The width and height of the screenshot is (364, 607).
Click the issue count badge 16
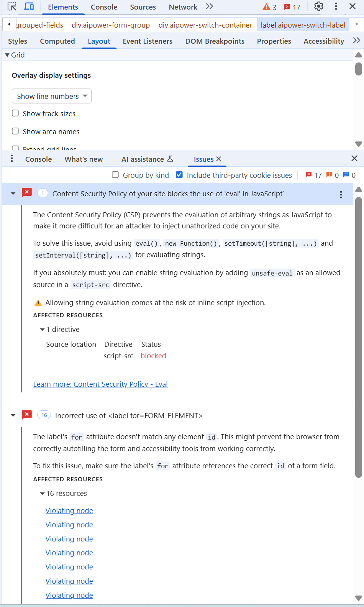click(x=44, y=415)
